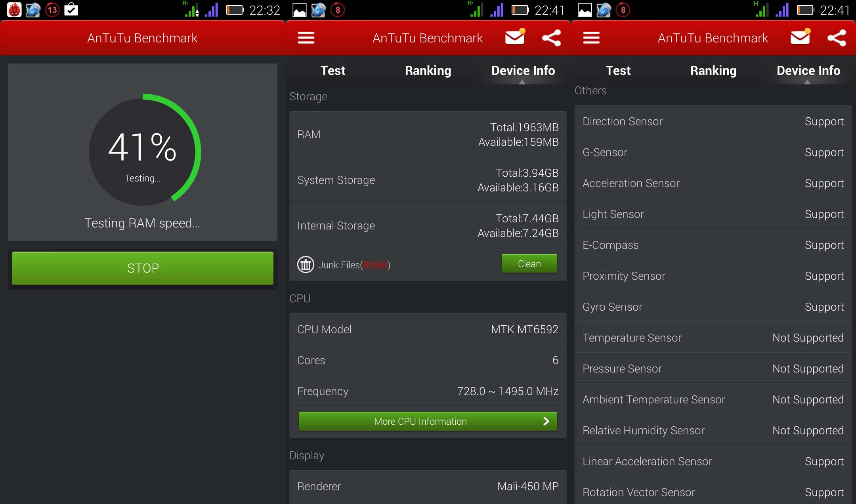Screen dimensions: 856x504
Task: Tap the Ambient Temperature Sensor row
Action: tap(713, 399)
